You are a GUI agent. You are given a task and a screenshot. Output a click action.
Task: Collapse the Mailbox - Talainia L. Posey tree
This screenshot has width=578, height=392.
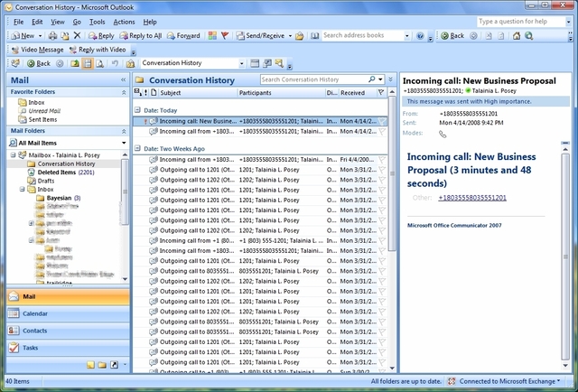click(x=14, y=154)
